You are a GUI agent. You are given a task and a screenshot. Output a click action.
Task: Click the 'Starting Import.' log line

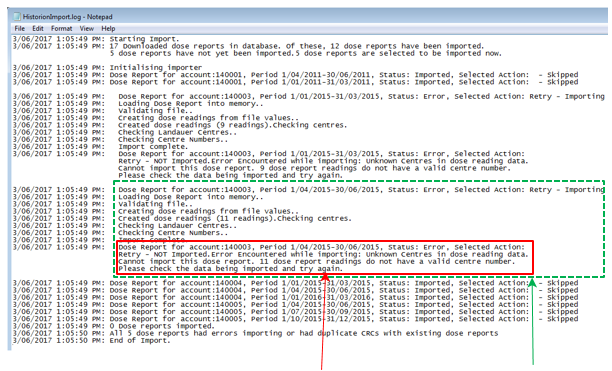96,39
